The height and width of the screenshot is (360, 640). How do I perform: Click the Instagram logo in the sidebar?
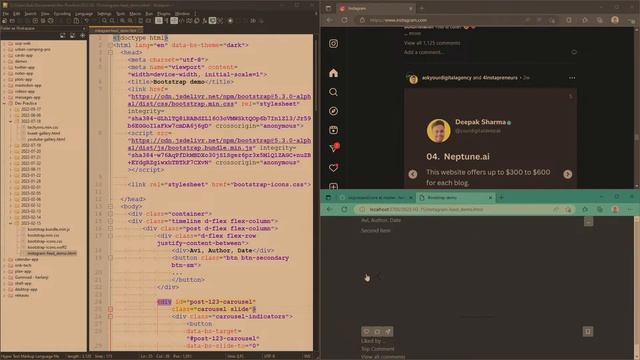pyautogui.click(x=333, y=43)
